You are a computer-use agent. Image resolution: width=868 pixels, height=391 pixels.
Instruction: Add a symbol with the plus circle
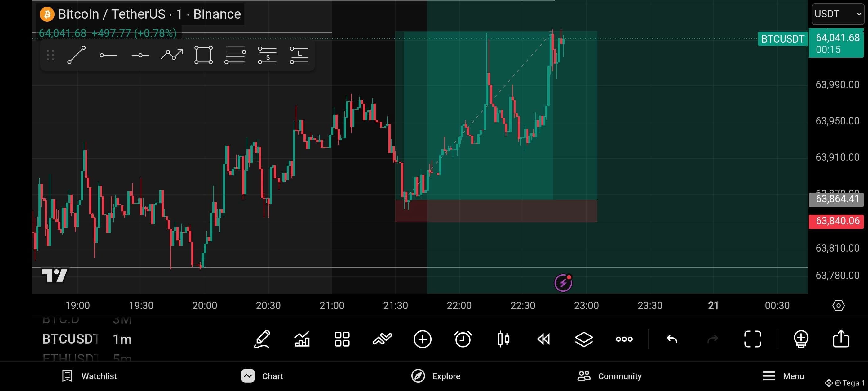pos(423,339)
